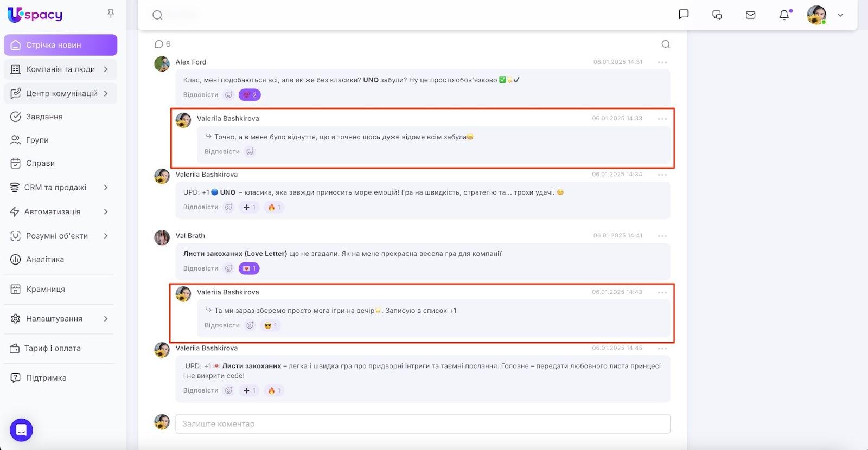The height and width of the screenshot is (450, 868).
Task: Open the profile dropdown arrow in header
Action: click(x=840, y=15)
